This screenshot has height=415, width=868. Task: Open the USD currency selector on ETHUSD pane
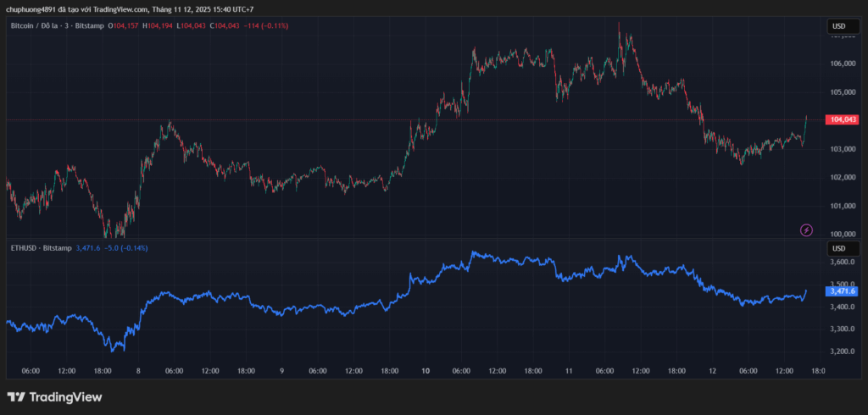coord(837,248)
